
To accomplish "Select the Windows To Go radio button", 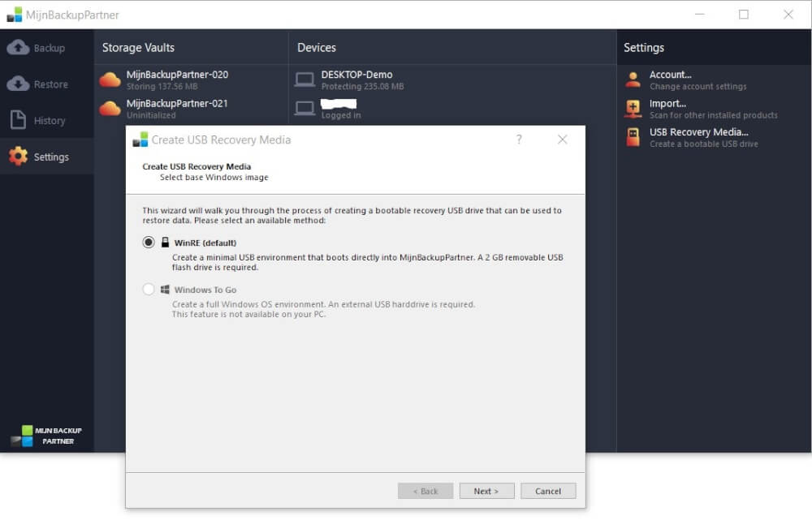I will (x=149, y=290).
